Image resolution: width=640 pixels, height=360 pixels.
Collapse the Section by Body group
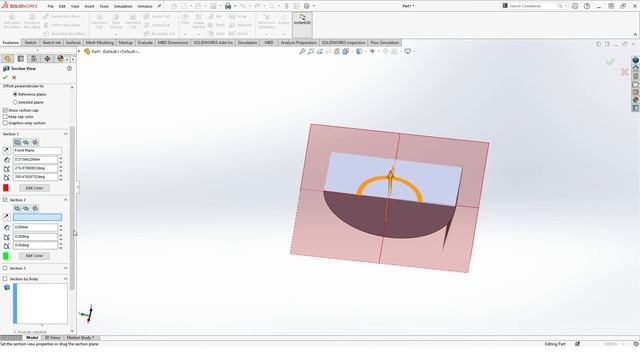[66, 279]
